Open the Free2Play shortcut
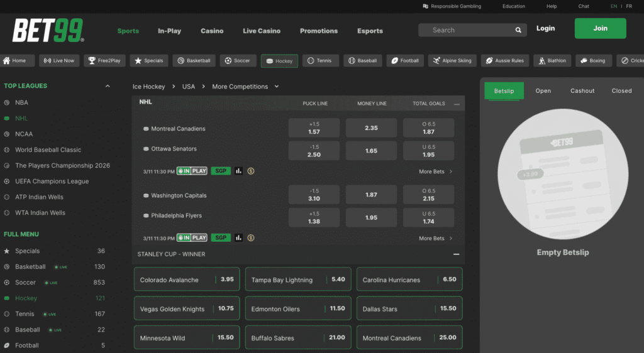 (x=105, y=61)
